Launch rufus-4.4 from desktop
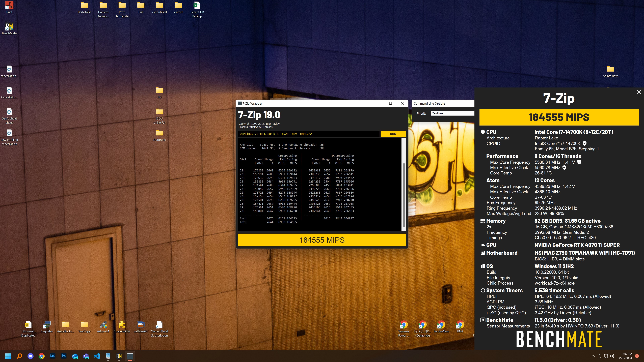This screenshot has height=362, width=644. coord(103,327)
